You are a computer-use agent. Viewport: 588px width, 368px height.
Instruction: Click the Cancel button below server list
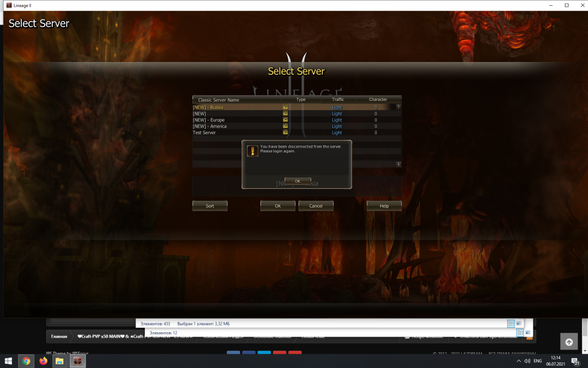316,206
